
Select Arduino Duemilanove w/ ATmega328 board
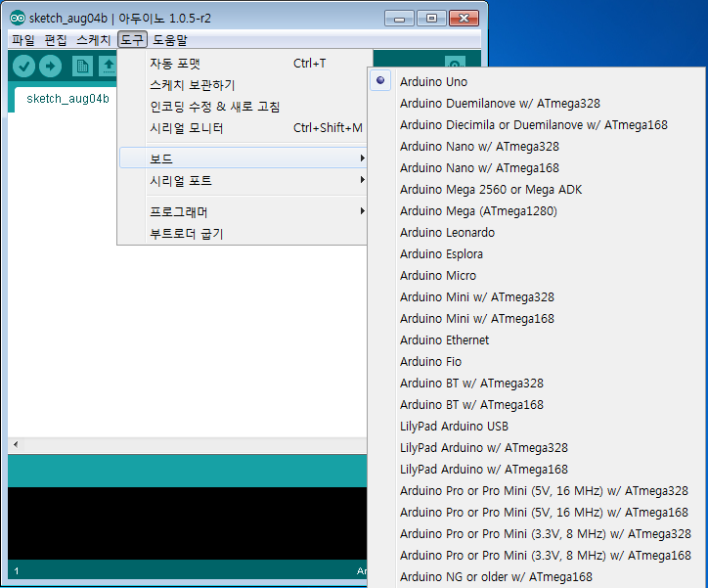(537, 104)
